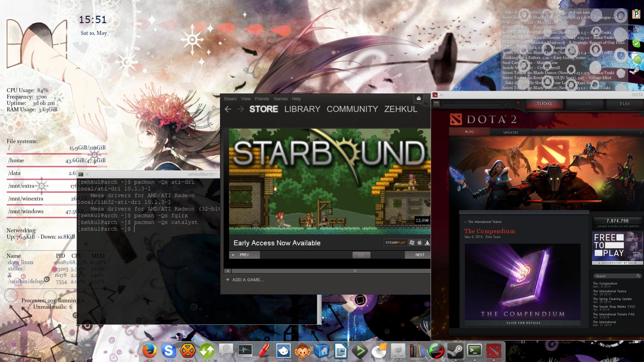
Task: Open The International Tickets FAQ link
Action: point(613,314)
